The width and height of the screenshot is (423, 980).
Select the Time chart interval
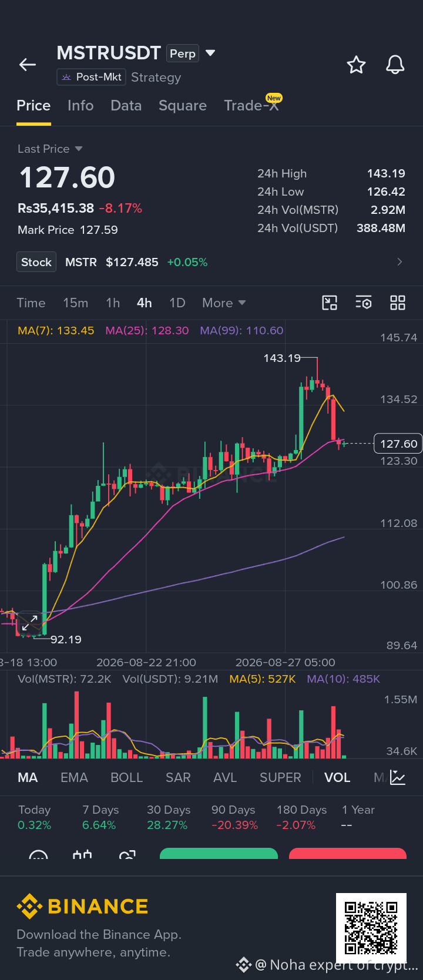coord(31,303)
